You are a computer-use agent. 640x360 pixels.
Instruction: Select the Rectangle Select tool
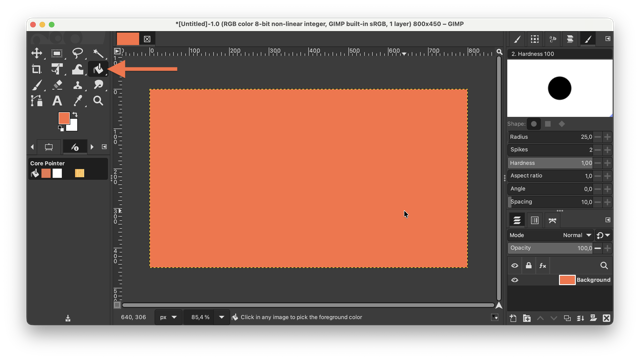click(57, 53)
